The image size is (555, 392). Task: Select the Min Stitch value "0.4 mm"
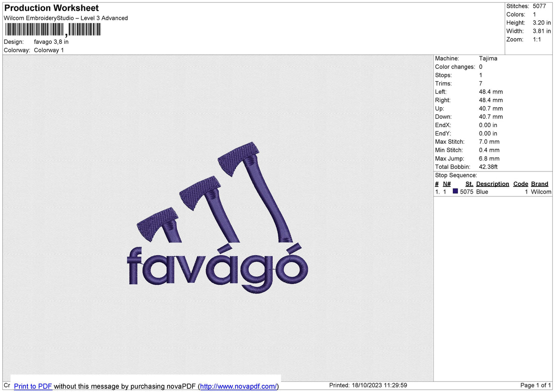pos(489,150)
